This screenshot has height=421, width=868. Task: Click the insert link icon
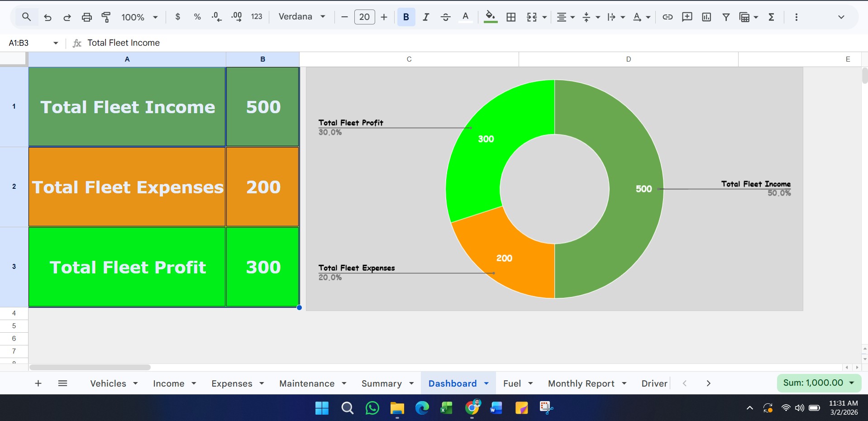(667, 17)
